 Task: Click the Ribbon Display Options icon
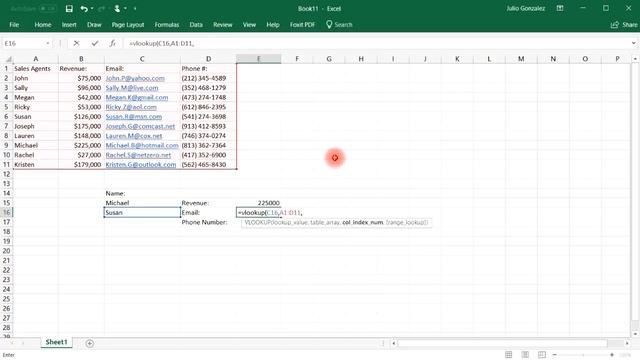[x=560, y=8]
